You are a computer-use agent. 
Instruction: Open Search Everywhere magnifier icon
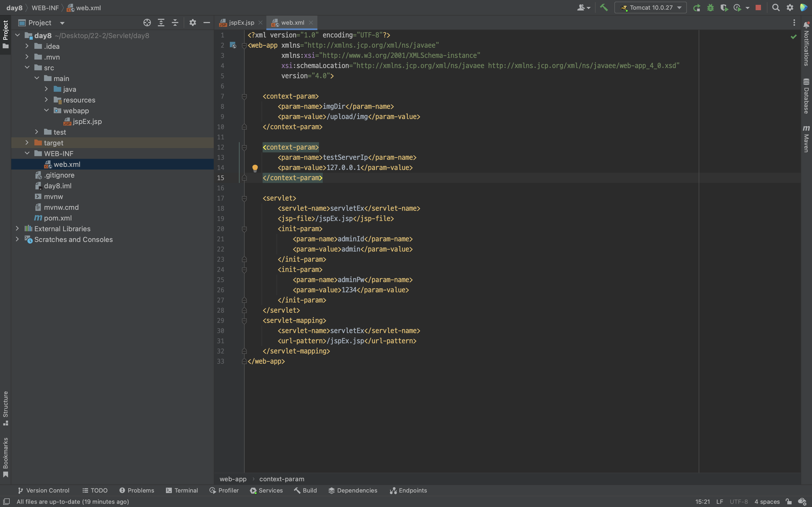(775, 8)
